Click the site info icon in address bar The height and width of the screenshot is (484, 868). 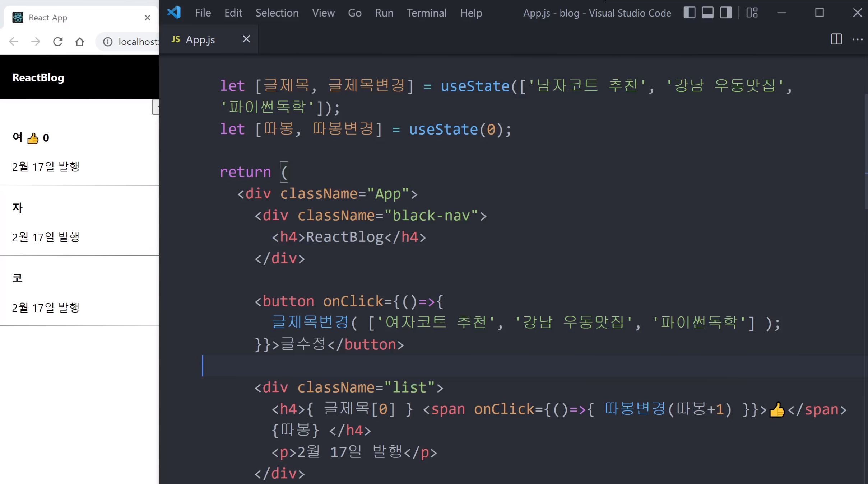108,42
